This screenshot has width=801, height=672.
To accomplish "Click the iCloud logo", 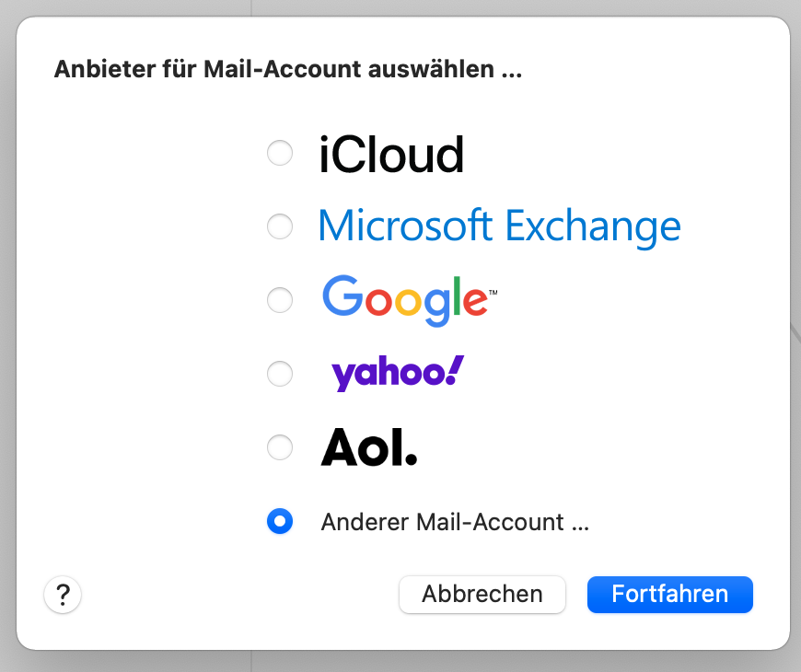I will tap(391, 155).
